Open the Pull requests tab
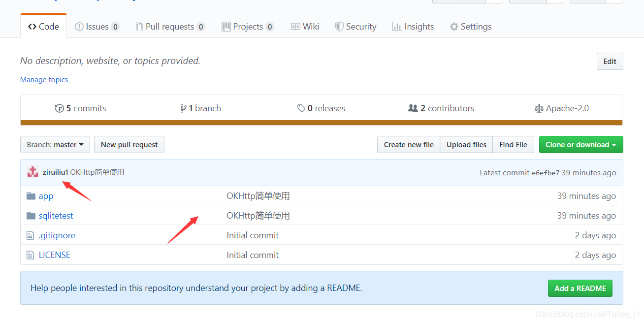The width and height of the screenshot is (644, 323). 170,27
